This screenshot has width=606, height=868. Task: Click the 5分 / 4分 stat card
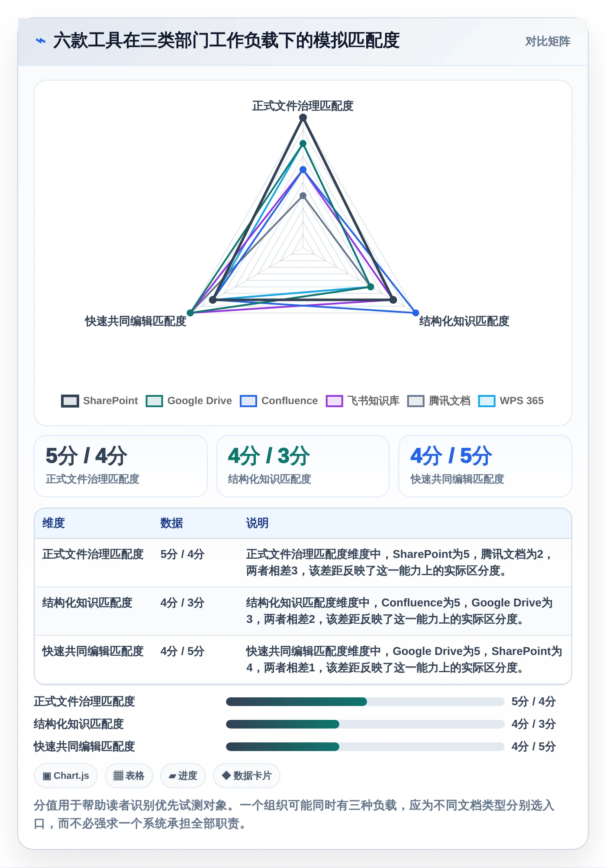point(121,466)
